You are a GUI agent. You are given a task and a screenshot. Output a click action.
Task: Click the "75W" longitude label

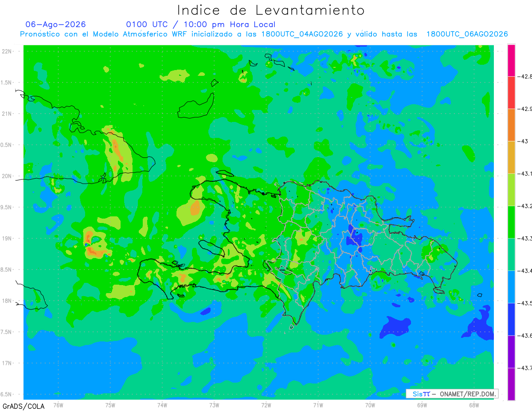[x=110, y=405]
